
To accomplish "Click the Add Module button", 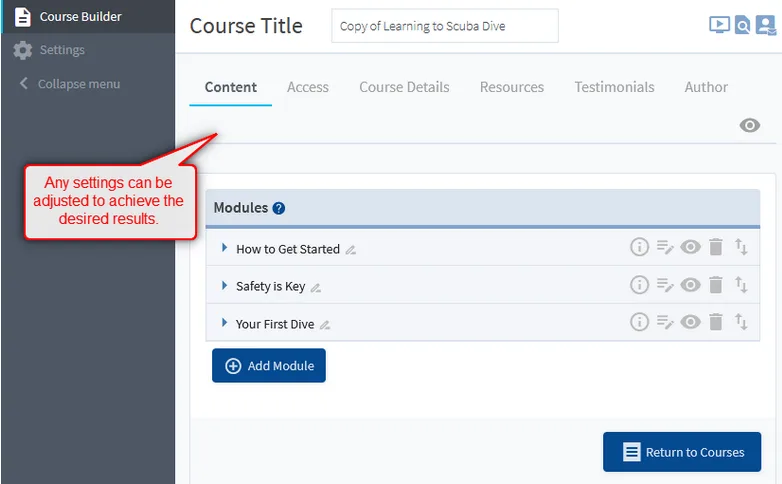I will pyautogui.click(x=269, y=366).
